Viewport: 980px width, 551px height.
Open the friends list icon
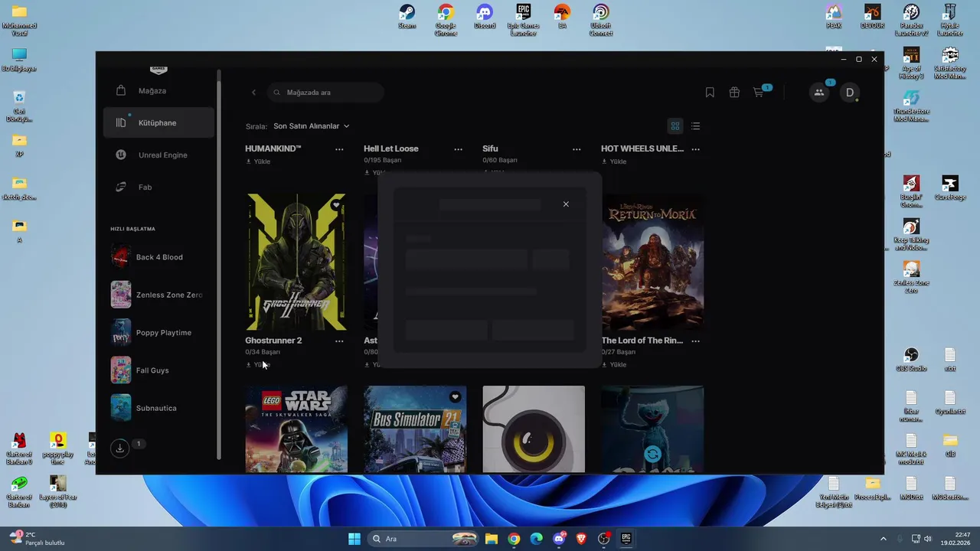tap(819, 93)
